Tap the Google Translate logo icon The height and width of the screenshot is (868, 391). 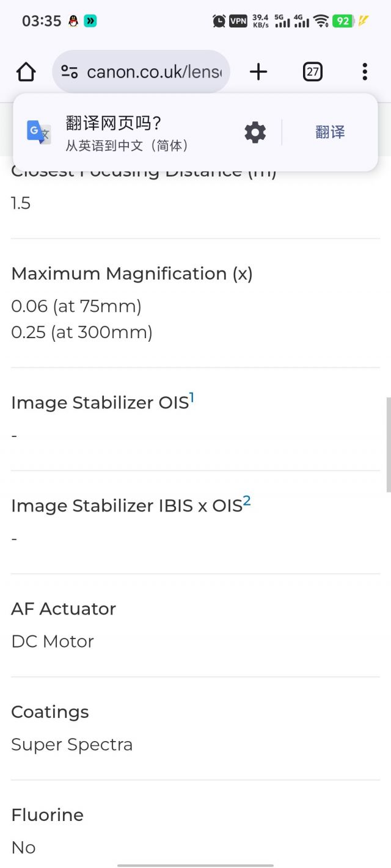tap(39, 132)
